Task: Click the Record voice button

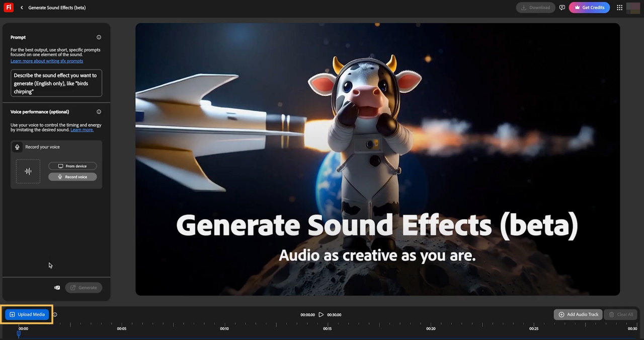Action: coord(72,177)
